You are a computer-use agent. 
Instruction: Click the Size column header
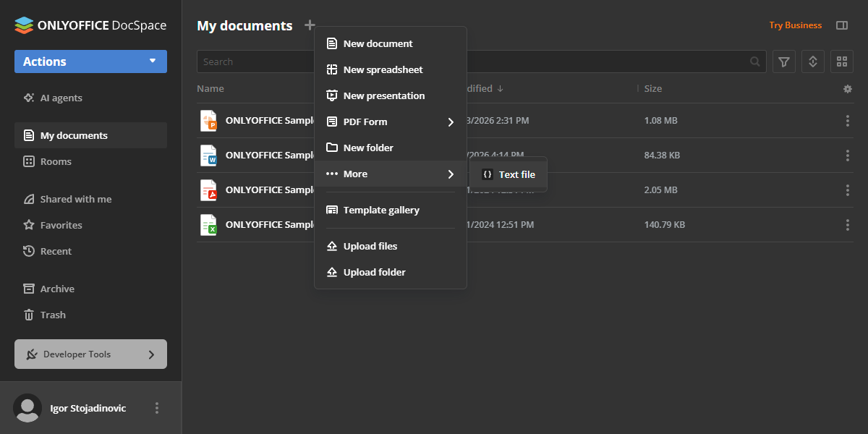tap(653, 89)
